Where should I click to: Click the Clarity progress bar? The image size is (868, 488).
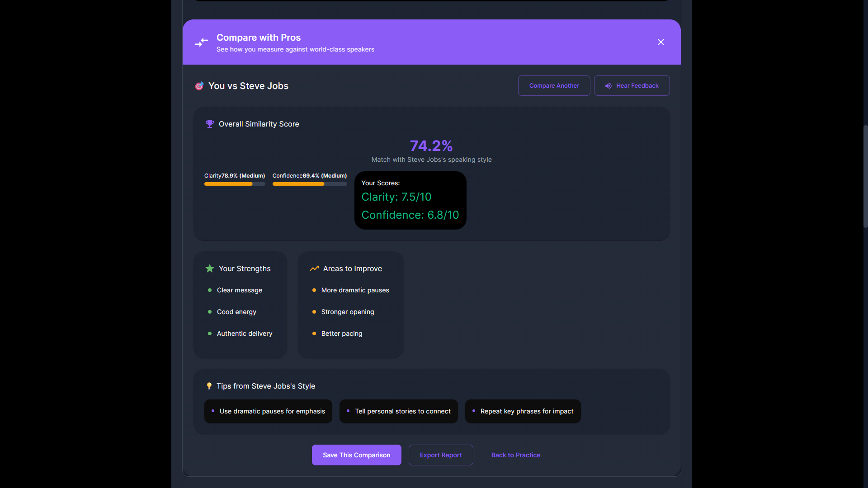click(235, 184)
